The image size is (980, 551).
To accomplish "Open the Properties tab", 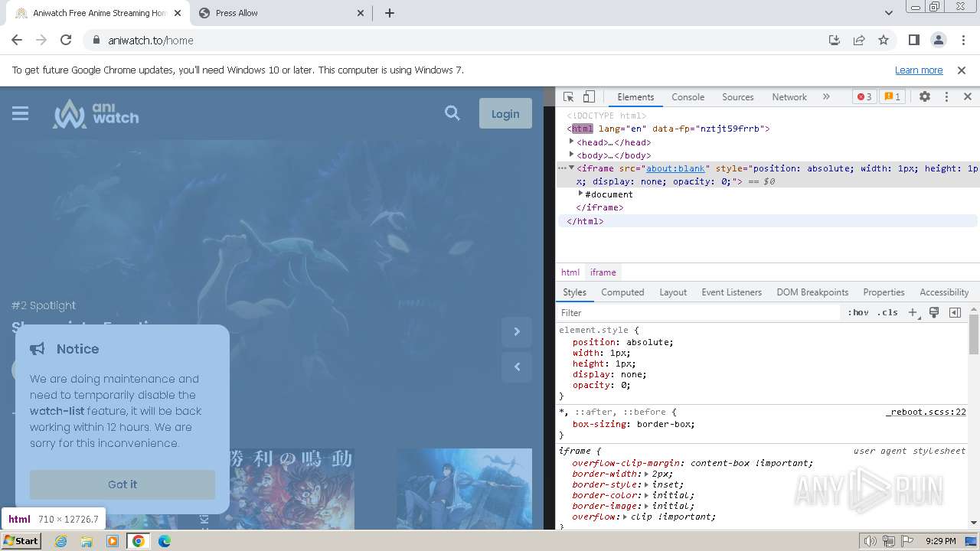I will point(884,292).
